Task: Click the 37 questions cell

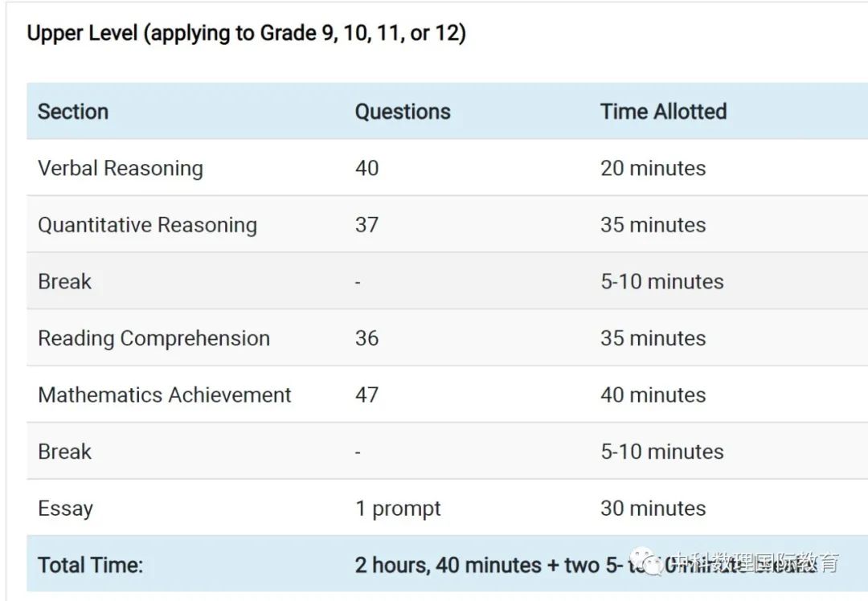Action: pos(366,225)
